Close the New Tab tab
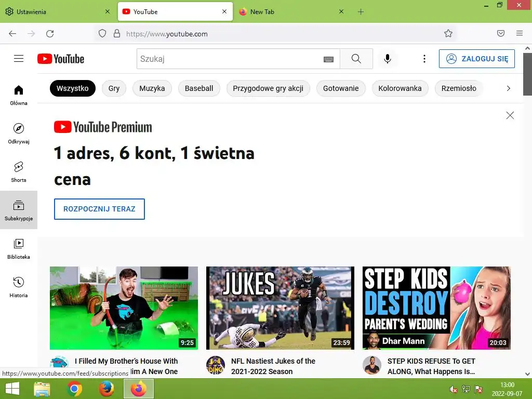This screenshot has width=532, height=399. coord(341,11)
